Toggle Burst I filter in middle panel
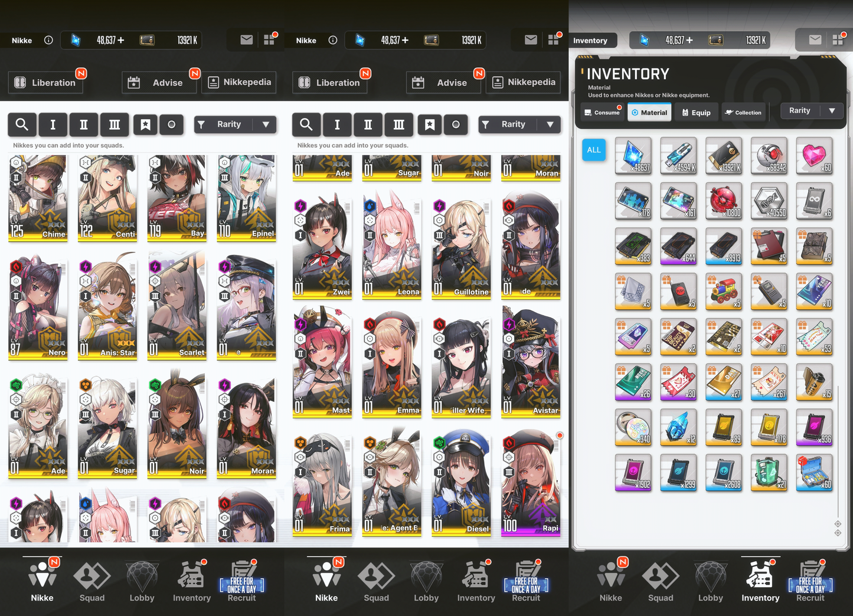Image resolution: width=853 pixels, height=616 pixels. (337, 124)
